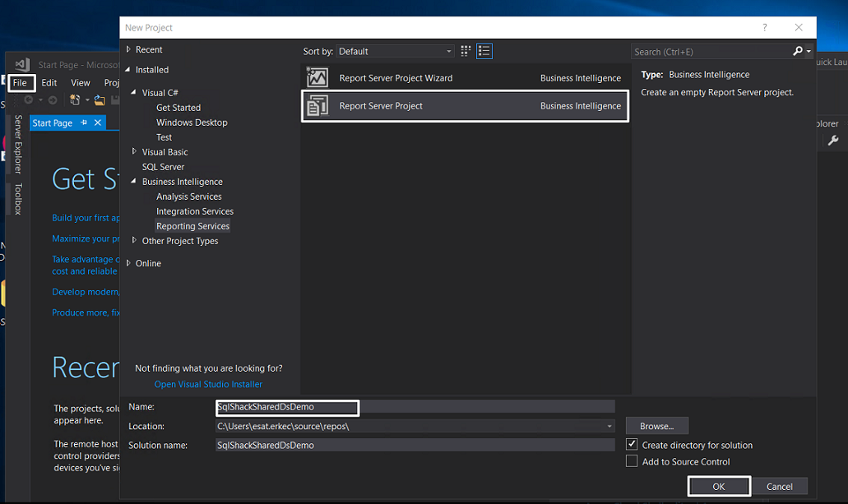Enable Add to Source Control checkbox

pyautogui.click(x=632, y=461)
